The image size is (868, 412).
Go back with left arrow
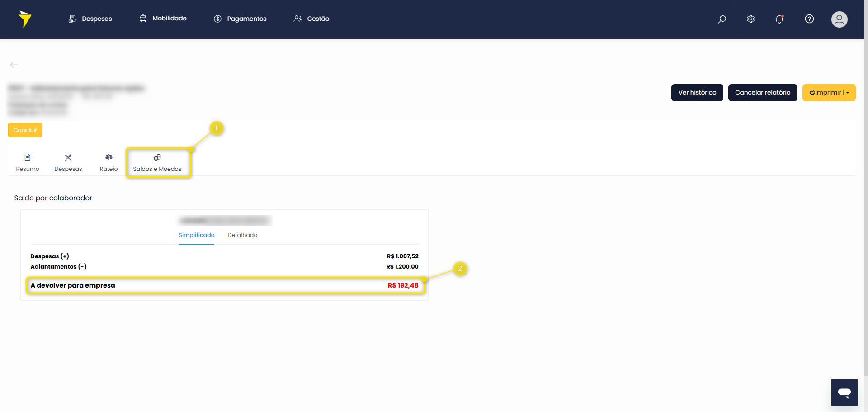click(14, 65)
